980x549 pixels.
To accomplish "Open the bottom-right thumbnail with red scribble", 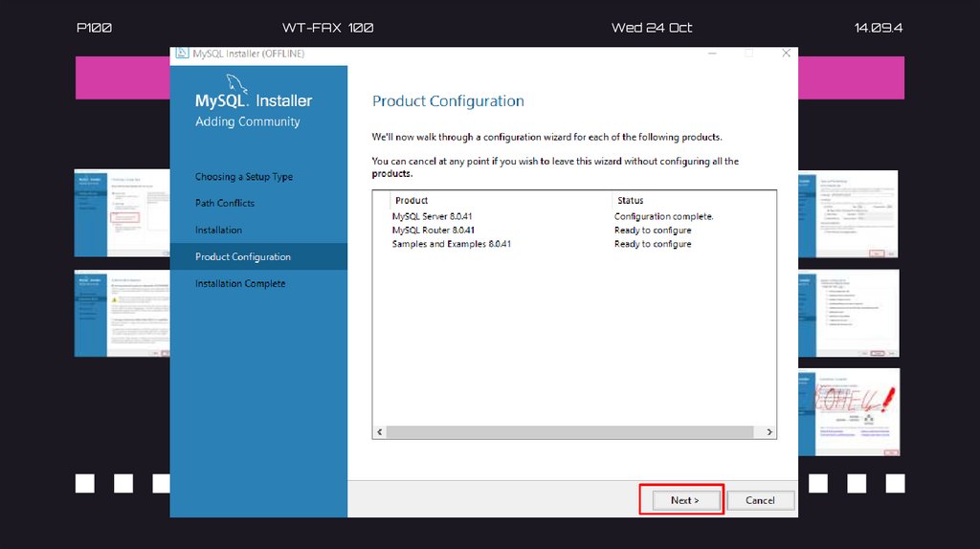I will [x=849, y=412].
